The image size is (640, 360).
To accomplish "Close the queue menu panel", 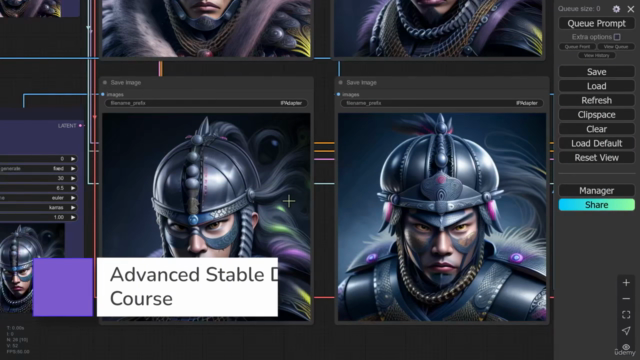I will click(x=631, y=9).
